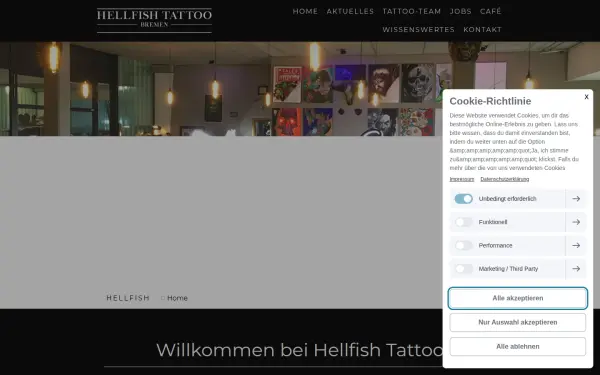Close the Cookie-Richtlinie dialog with X
Viewport: 600px width, 375px height.
point(586,97)
